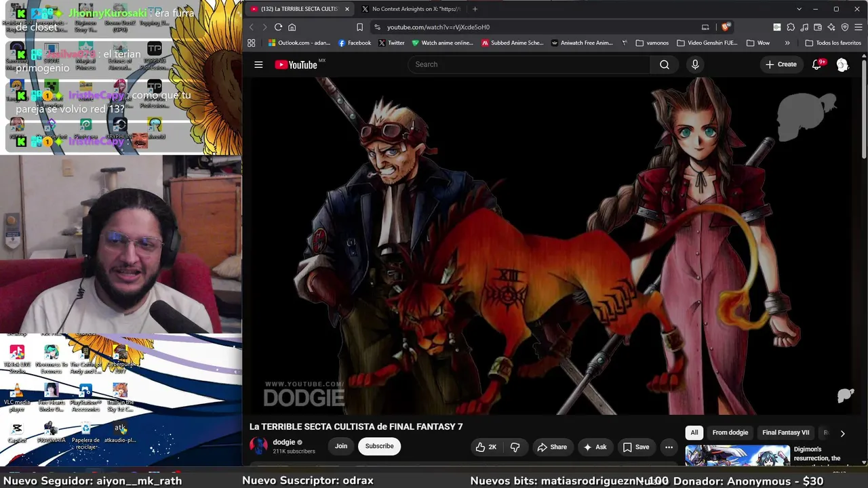
Task: Open the Papelera de reciclaje icon
Action: pyautogui.click(x=85, y=434)
